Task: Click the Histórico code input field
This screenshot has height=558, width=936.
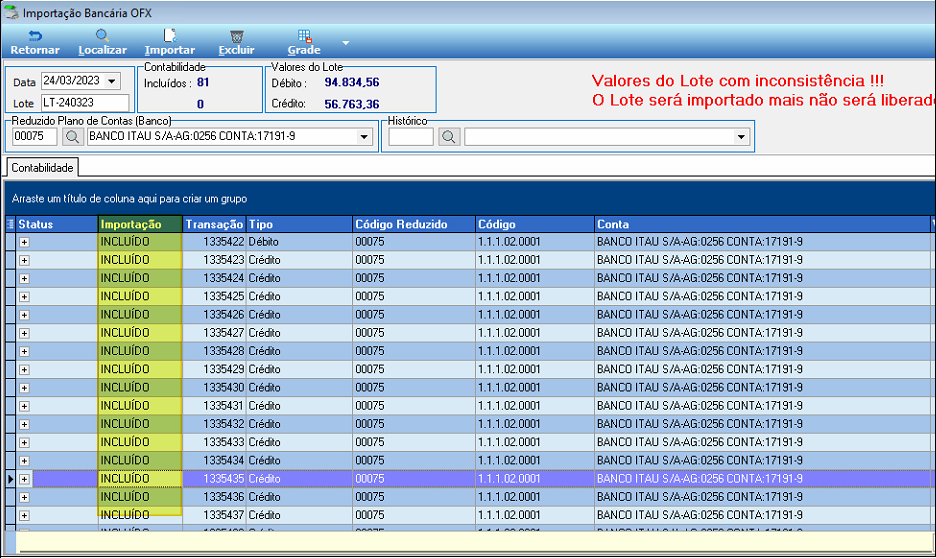Action: click(x=411, y=137)
